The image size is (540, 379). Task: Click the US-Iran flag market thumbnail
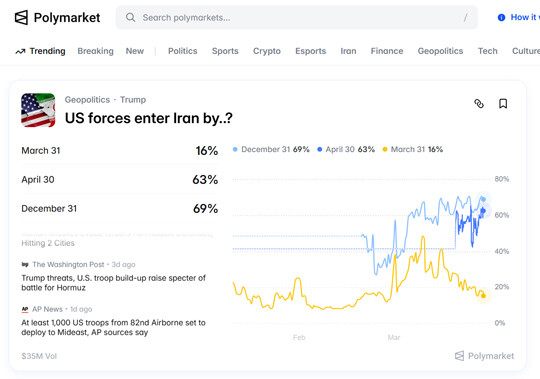click(38, 110)
